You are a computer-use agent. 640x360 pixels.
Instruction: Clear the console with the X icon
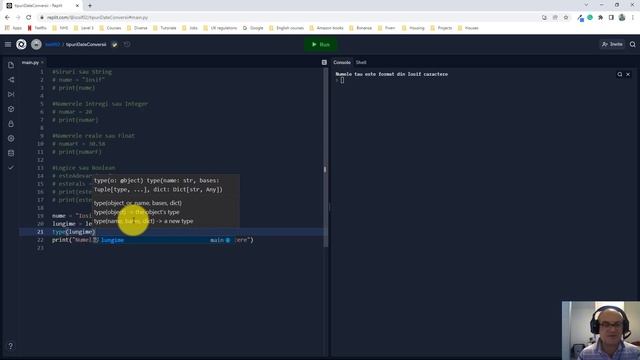628,74
